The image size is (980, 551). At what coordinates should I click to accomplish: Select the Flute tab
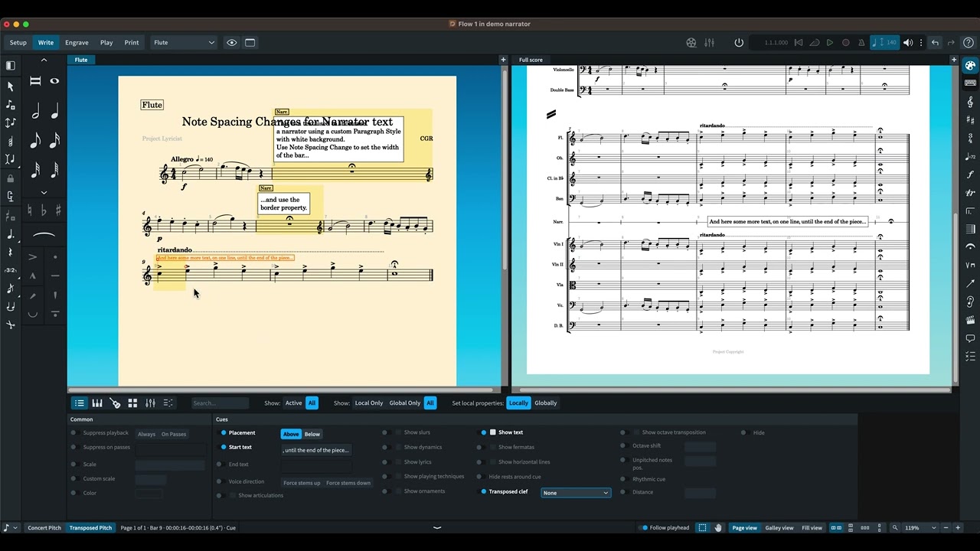(x=81, y=60)
